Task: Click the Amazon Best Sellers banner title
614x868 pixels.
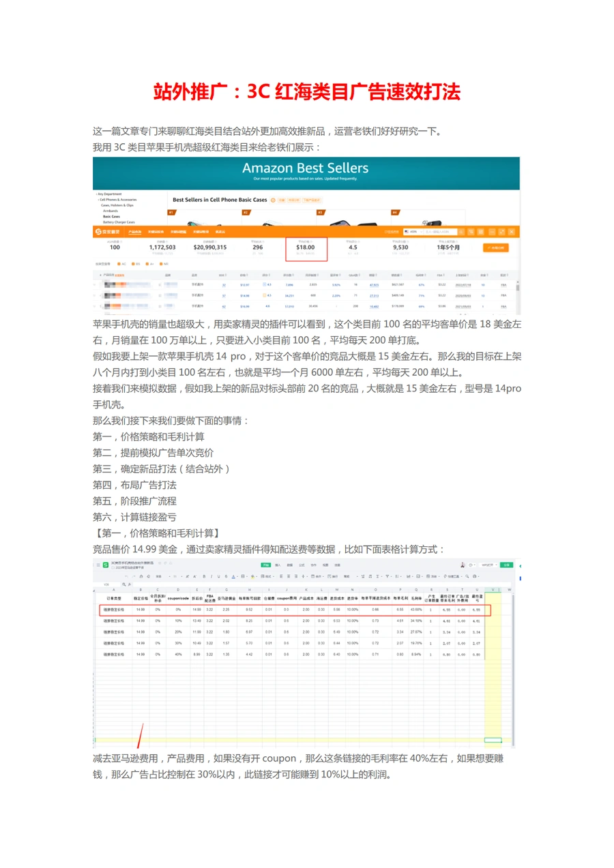Action: click(306, 168)
